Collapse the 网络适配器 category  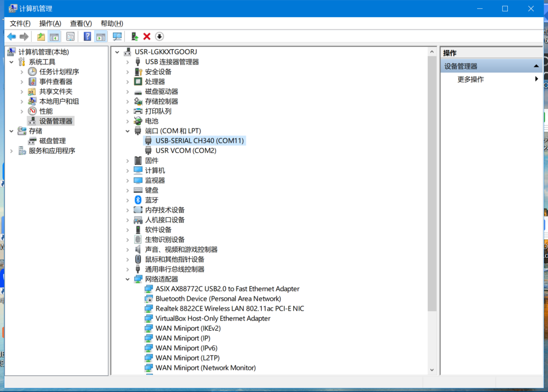(x=128, y=279)
